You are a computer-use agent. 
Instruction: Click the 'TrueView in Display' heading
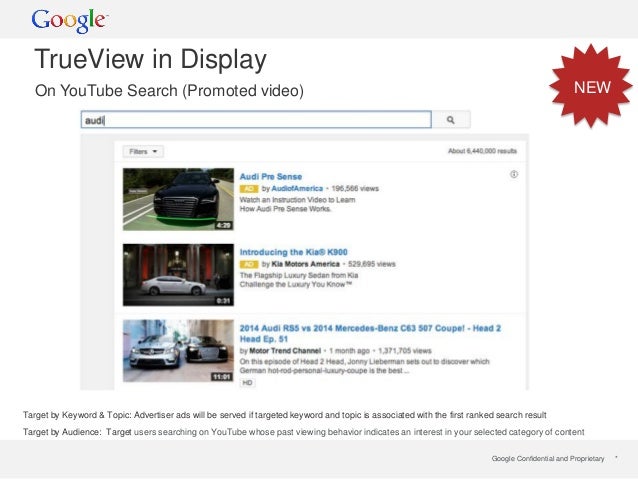pyautogui.click(x=151, y=59)
